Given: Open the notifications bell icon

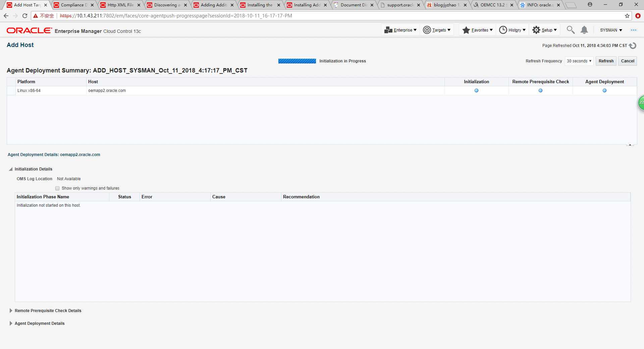Looking at the screenshot, I should (584, 30).
